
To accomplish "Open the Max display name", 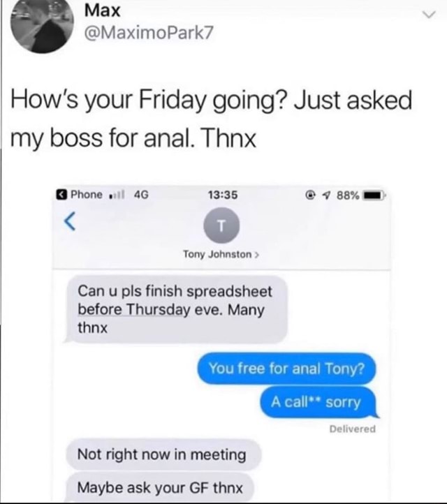I will [102, 10].
